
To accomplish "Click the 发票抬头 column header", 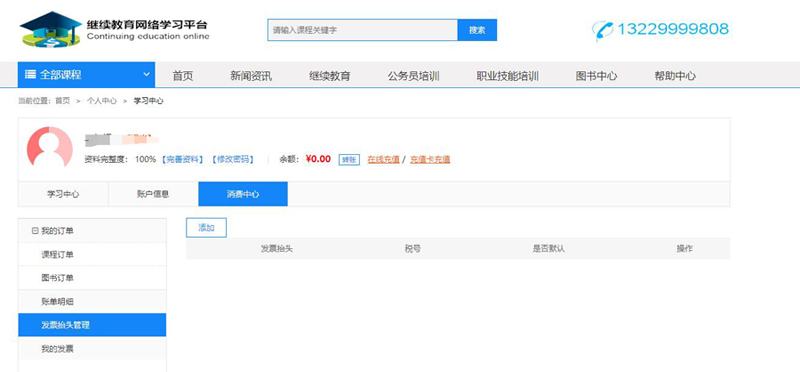I will tap(277, 249).
